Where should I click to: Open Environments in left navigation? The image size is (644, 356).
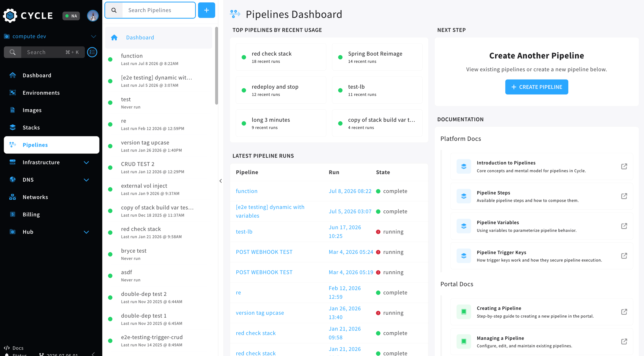click(x=52, y=93)
